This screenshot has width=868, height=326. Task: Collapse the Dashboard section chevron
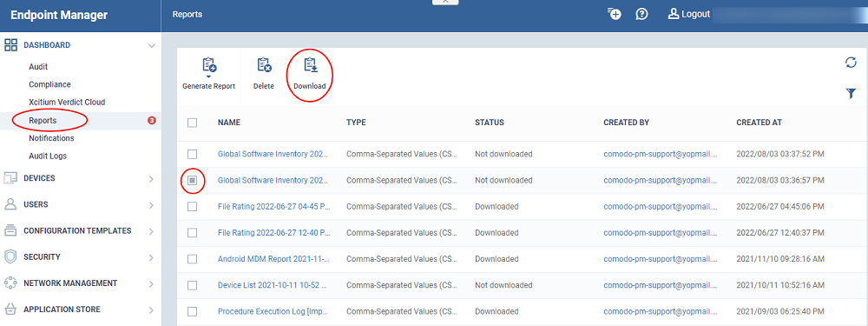[152, 45]
